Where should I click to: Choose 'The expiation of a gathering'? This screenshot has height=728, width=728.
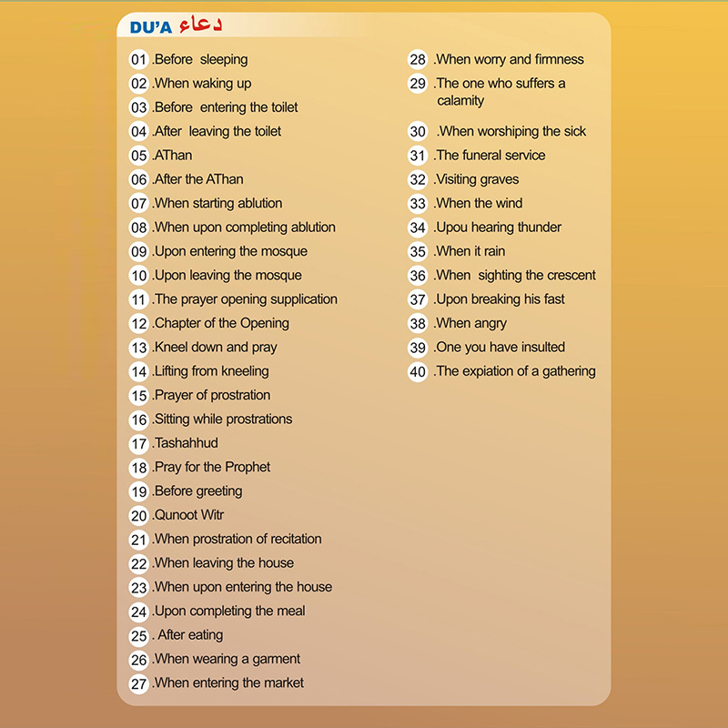click(x=515, y=371)
